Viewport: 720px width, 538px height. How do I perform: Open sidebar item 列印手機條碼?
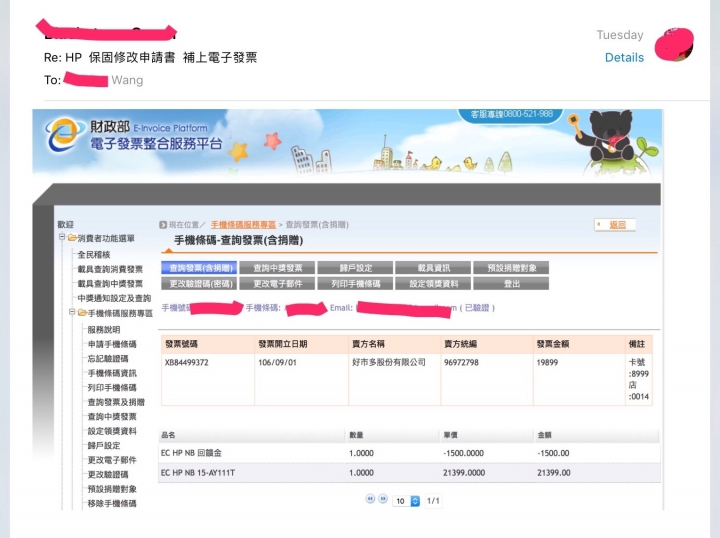[112, 388]
